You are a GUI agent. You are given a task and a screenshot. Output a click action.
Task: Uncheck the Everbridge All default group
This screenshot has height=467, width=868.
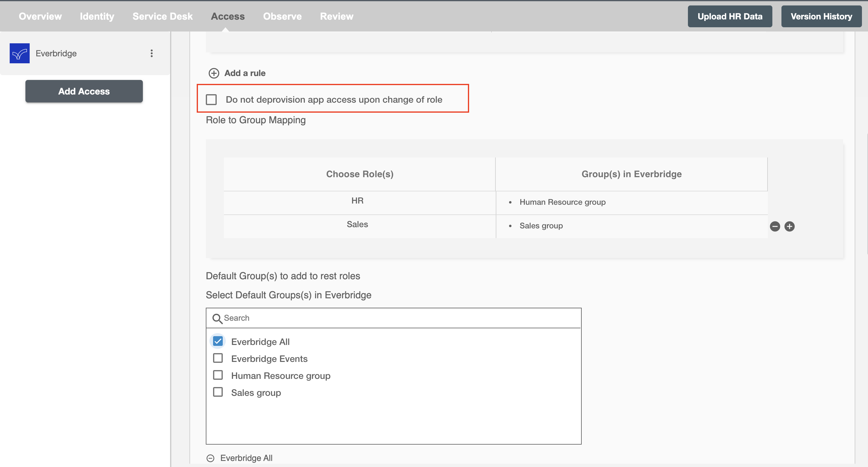point(218,341)
